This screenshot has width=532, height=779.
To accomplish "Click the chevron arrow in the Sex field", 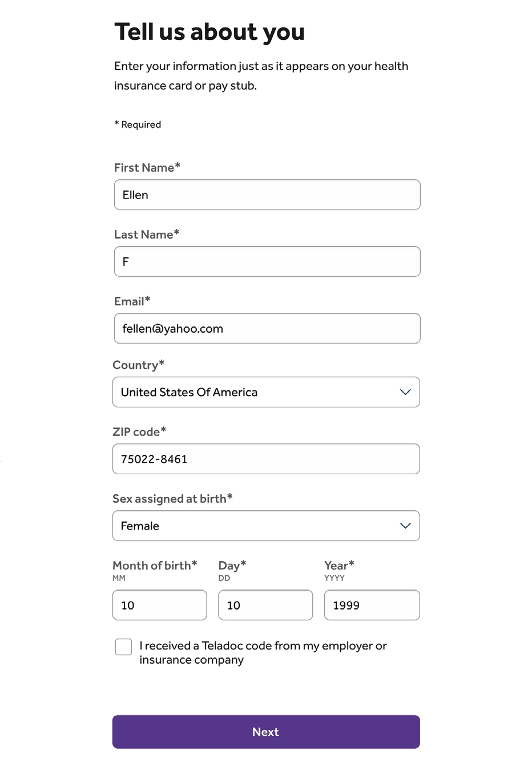I will point(405,526).
